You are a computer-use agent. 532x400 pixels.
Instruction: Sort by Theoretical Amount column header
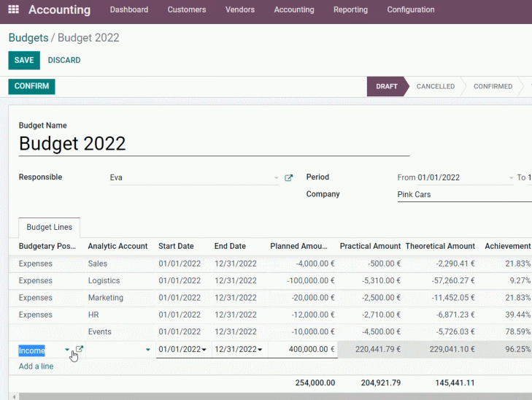pyautogui.click(x=440, y=246)
